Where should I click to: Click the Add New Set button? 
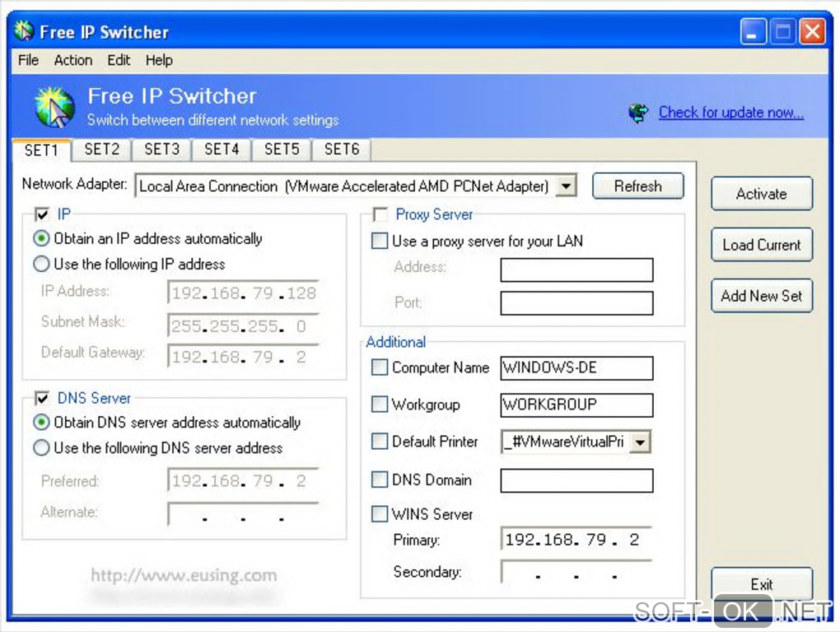pyautogui.click(x=761, y=295)
